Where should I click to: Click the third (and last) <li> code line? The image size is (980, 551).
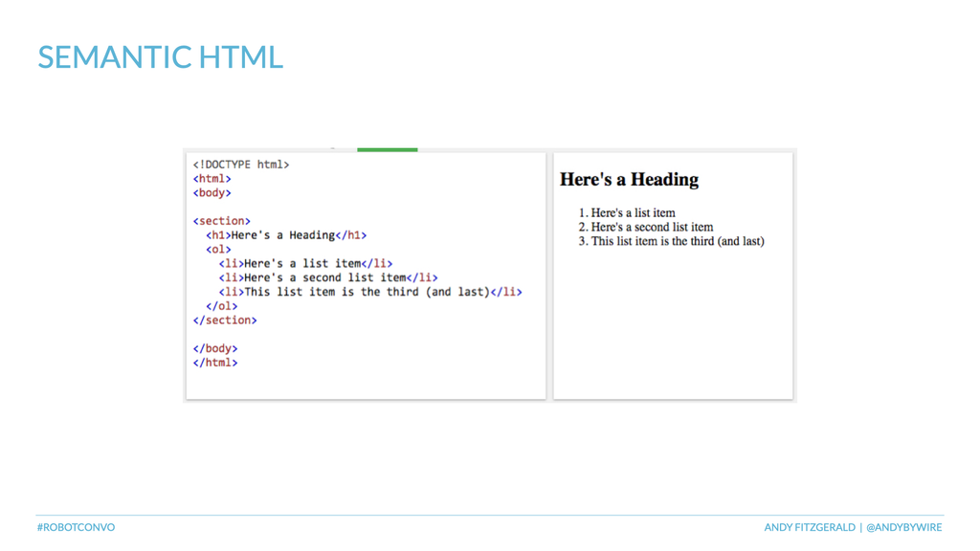point(370,292)
